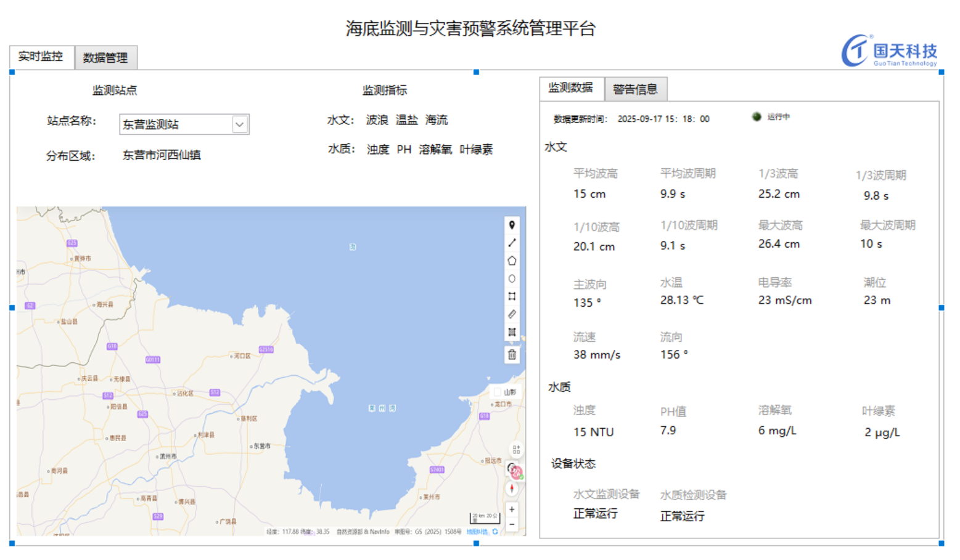The width and height of the screenshot is (960, 560).
Task: Zoom out the map with minus button
Action: pos(512,524)
